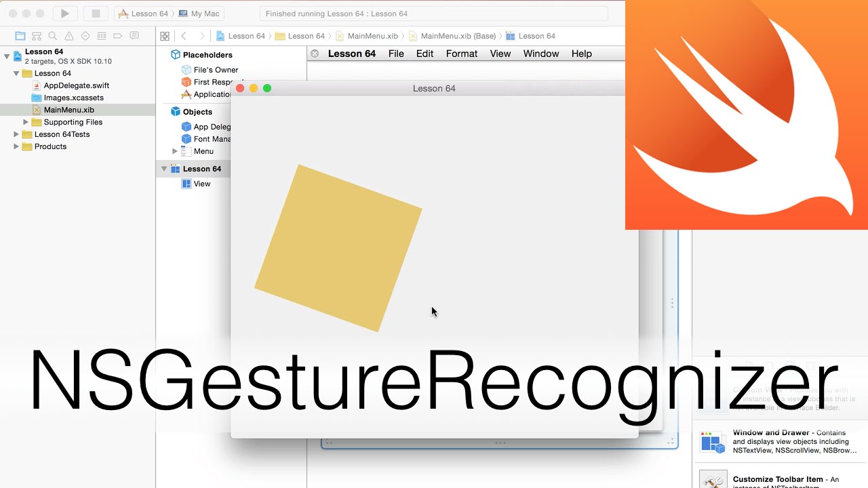Image resolution: width=868 pixels, height=488 pixels.
Task: Click the MainMenu.xib crumb in jump bar
Action: (366, 36)
